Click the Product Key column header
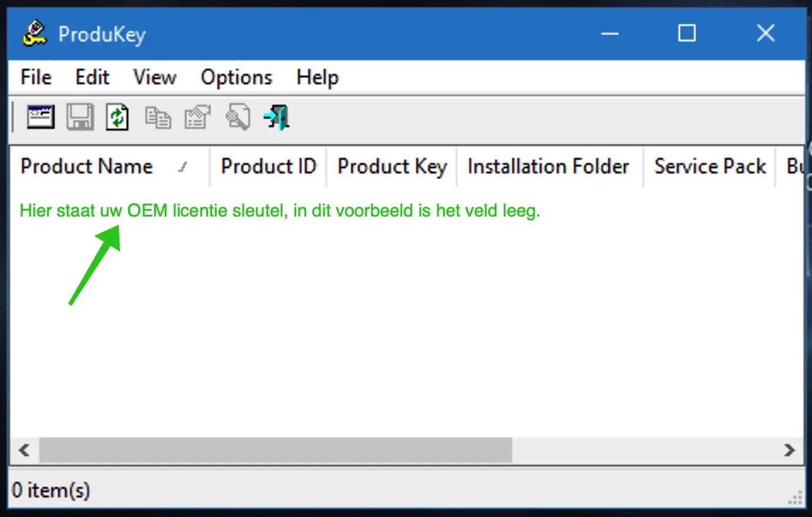This screenshot has height=517, width=812. click(x=391, y=166)
